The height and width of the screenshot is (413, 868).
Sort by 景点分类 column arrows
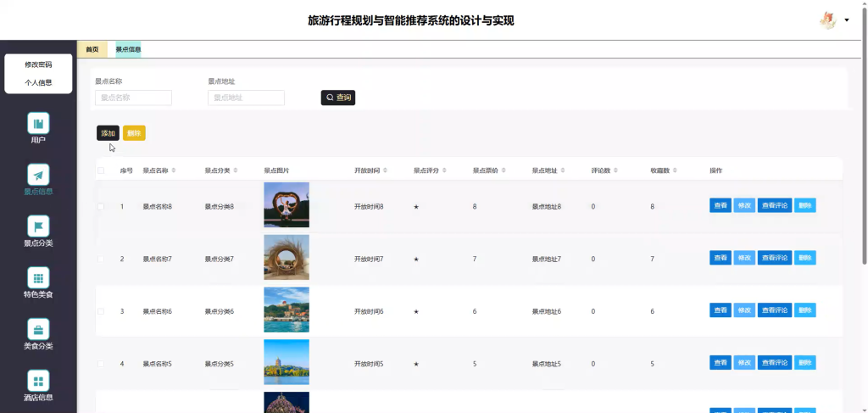236,170
